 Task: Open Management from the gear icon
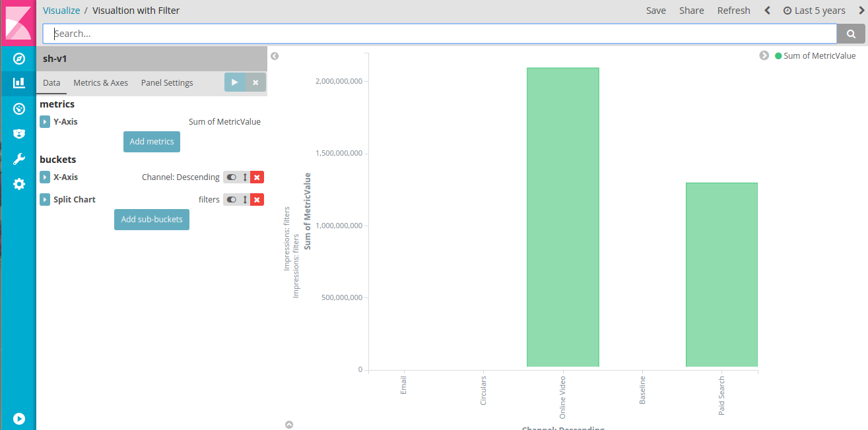(18, 184)
